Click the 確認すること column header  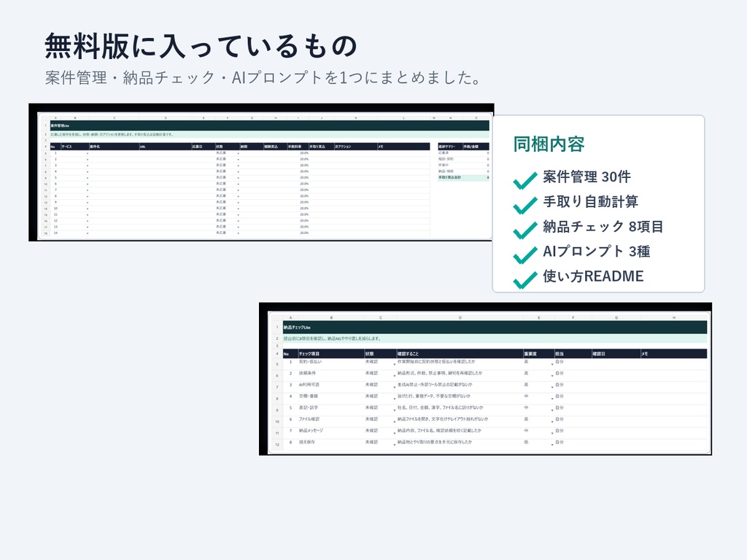460,354
